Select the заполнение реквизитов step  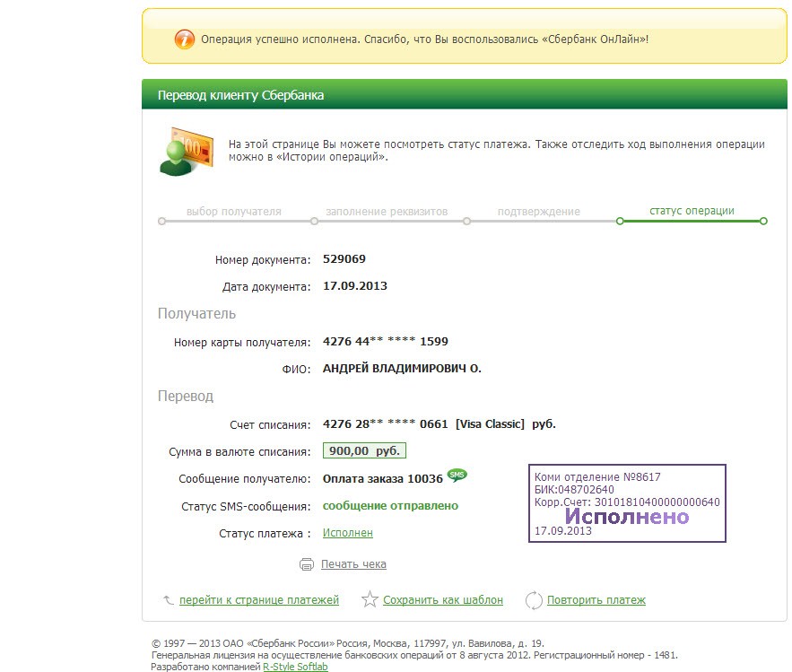(x=387, y=212)
